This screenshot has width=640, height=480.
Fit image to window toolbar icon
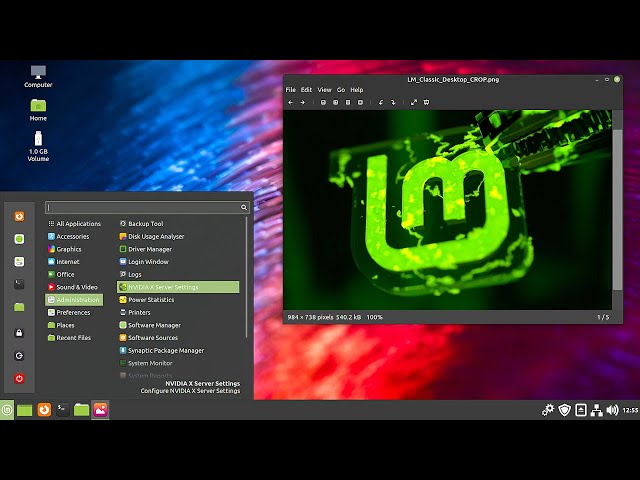coord(360,102)
